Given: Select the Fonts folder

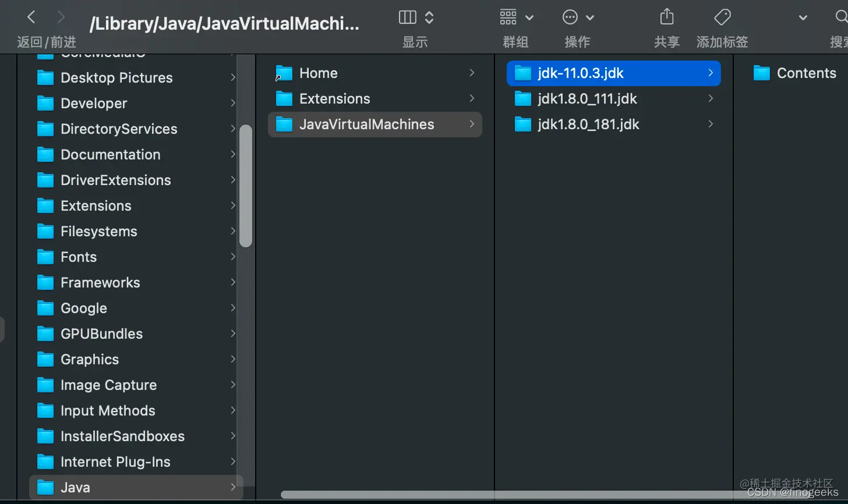Looking at the screenshot, I should pos(136,257).
